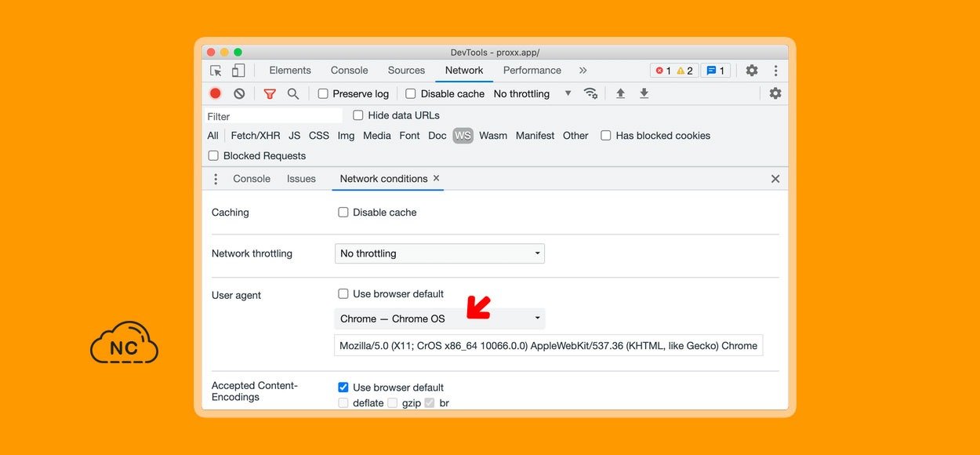This screenshot has height=455, width=980.
Task: Toggle the WS request filter
Action: click(463, 136)
